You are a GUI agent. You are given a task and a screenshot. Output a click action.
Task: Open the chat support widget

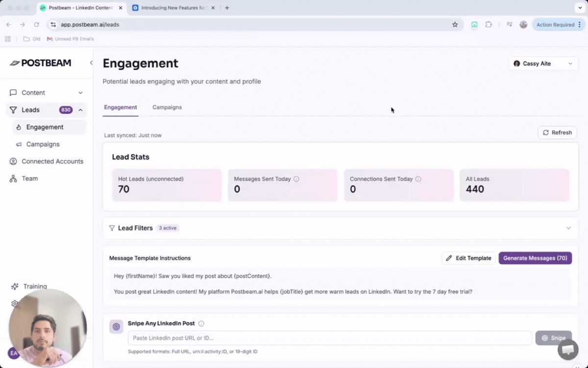(x=568, y=349)
